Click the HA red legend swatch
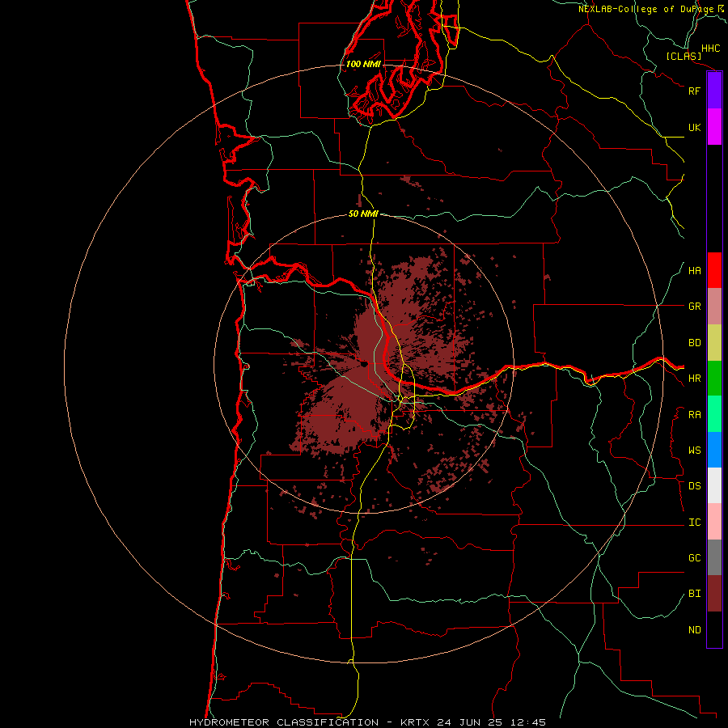 (x=714, y=270)
